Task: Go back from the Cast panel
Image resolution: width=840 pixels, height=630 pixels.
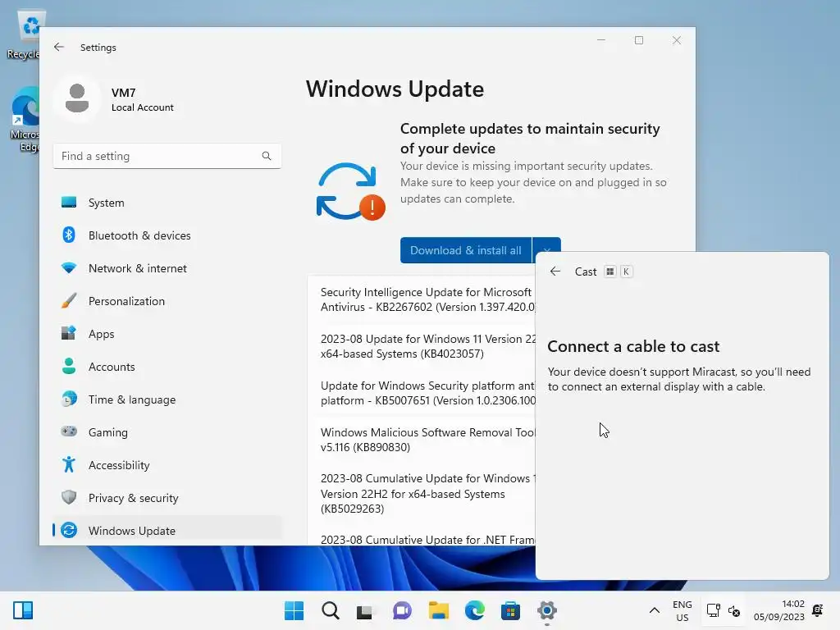Action: (555, 272)
